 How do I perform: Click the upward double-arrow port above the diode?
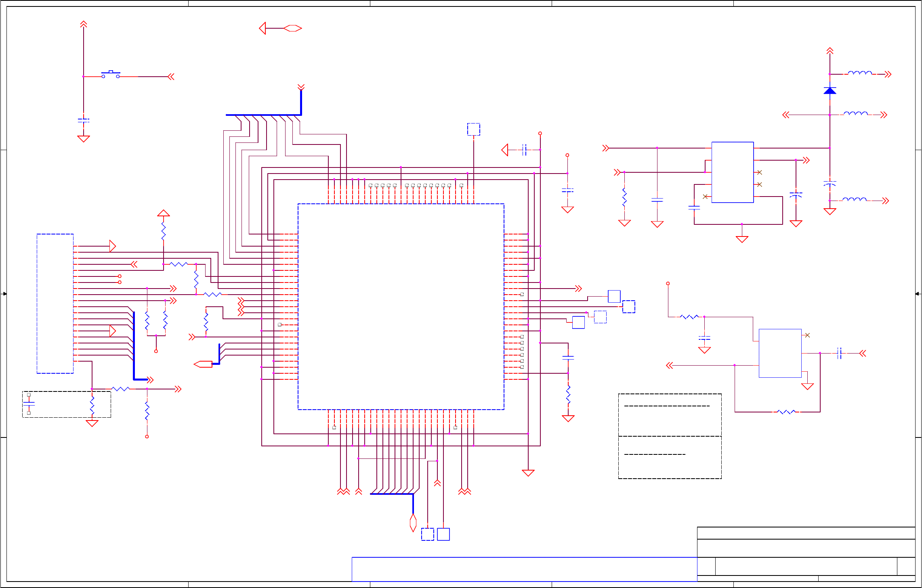coord(830,51)
